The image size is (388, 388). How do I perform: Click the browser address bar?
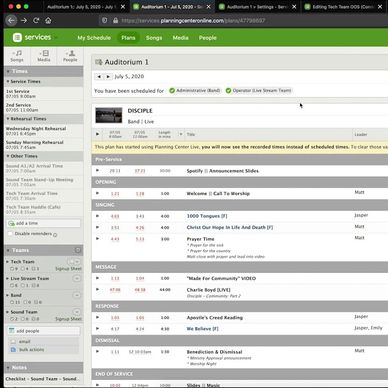coord(243,21)
